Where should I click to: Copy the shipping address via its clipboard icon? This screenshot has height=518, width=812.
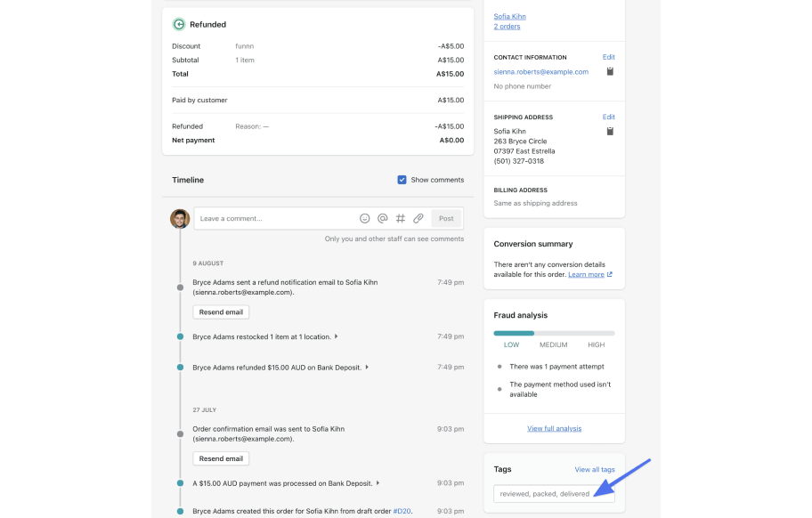(x=609, y=131)
